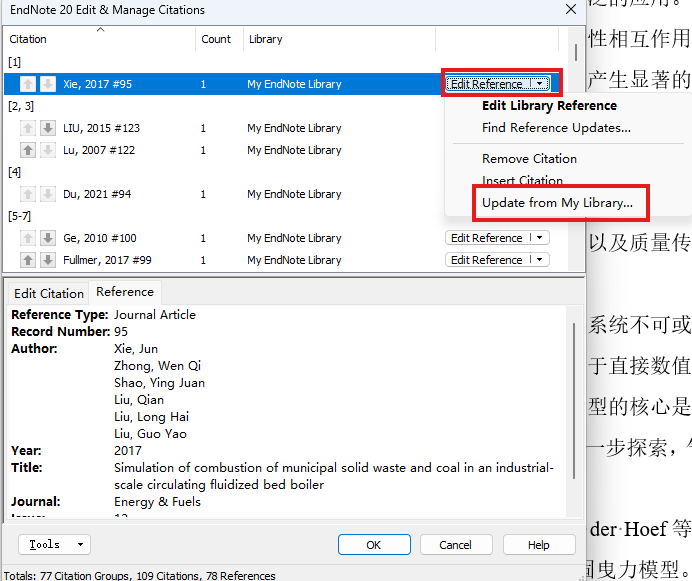Move Ge, 2010 #100 citation up

coord(28,238)
